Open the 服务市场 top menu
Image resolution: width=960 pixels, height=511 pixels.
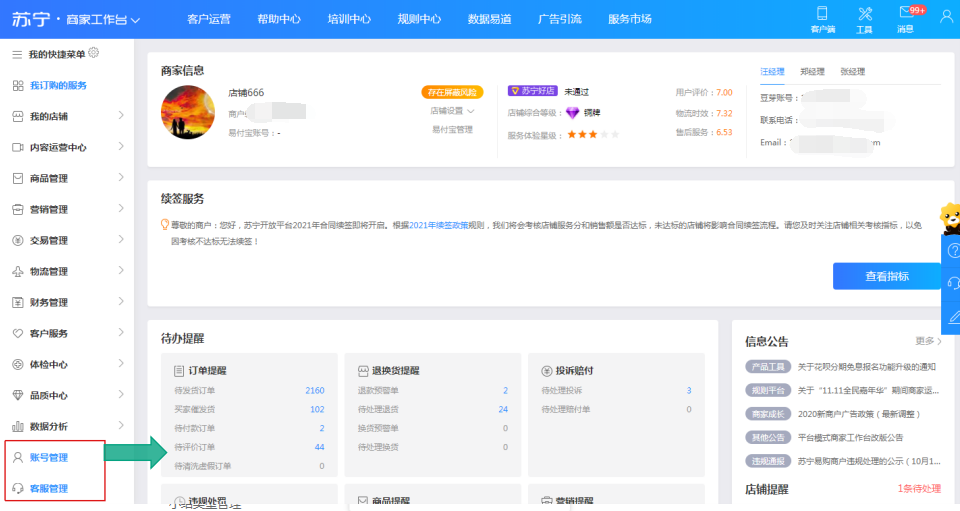coord(630,19)
